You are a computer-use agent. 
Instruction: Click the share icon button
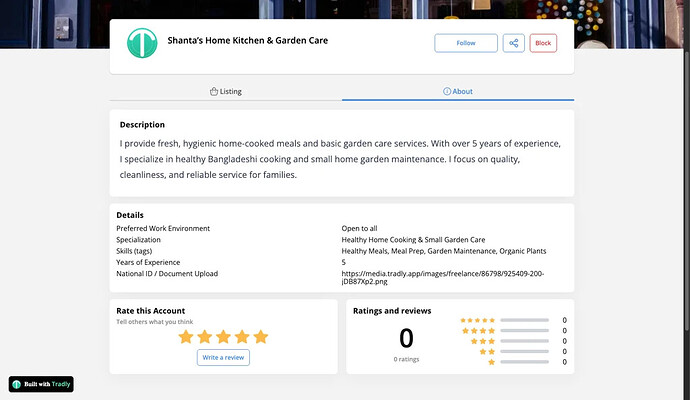pos(514,43)
